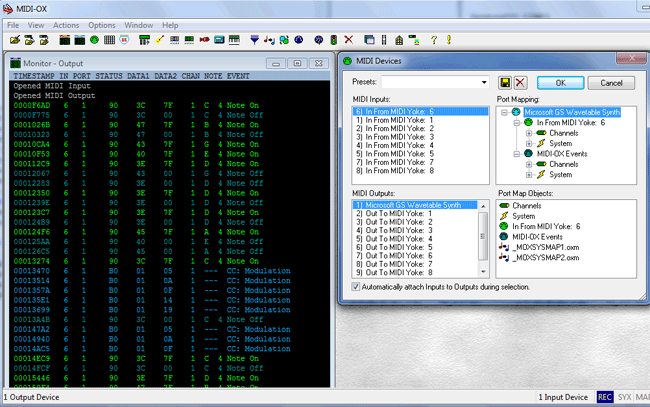Viewport: 650px width, 407px height.
Task: Expand Channels under MIDI-OX Events
Action: click(x=529, y=164)
